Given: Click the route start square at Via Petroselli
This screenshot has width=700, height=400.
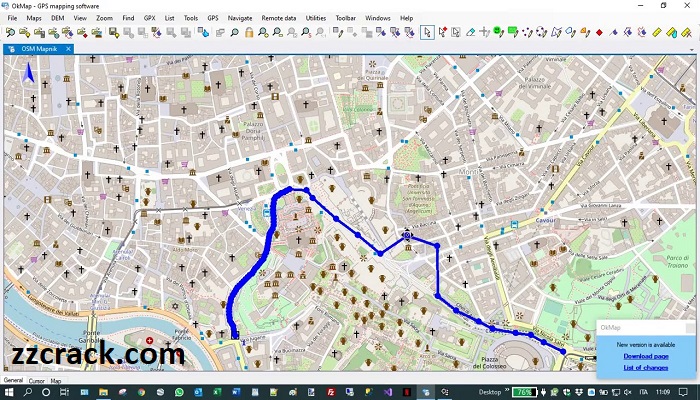Looking at the screenshot, I should [x=235, y=335].
